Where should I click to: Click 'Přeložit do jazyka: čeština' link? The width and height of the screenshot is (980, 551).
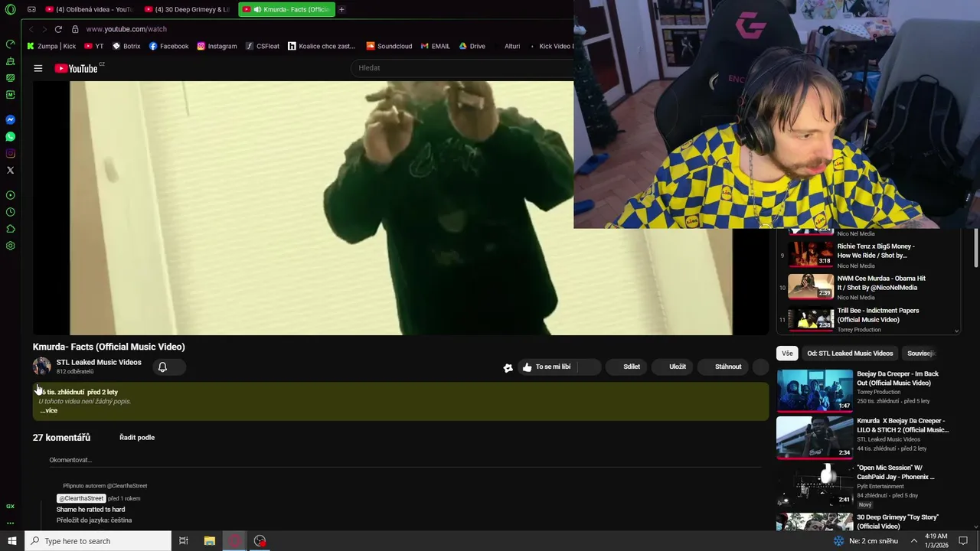pos(94,520)
